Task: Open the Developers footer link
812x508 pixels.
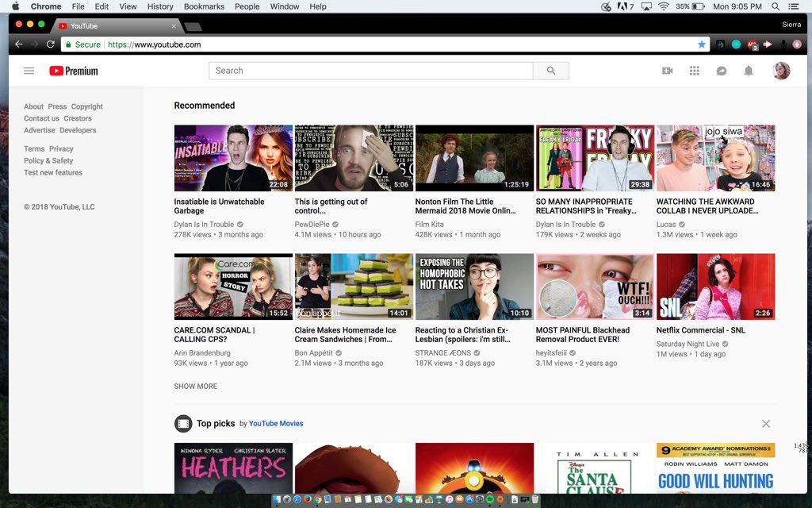Action: [x=78, y=130]
